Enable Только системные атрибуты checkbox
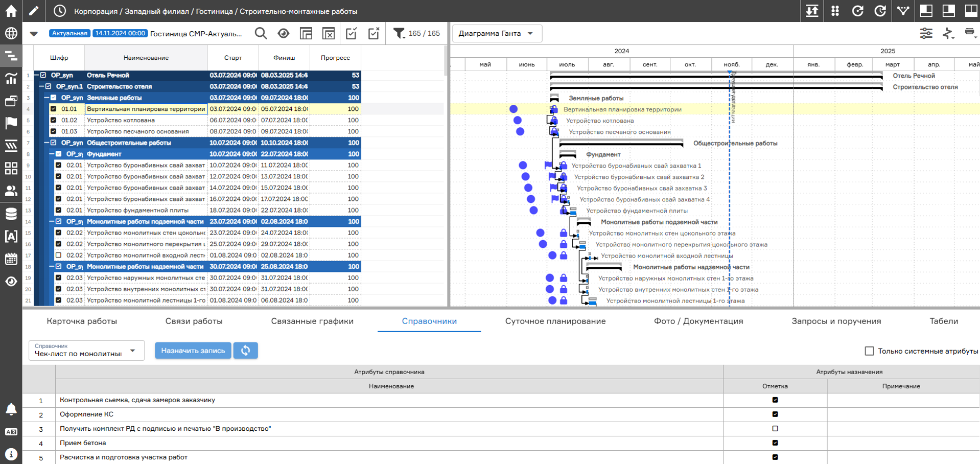 tap(869, 351)
